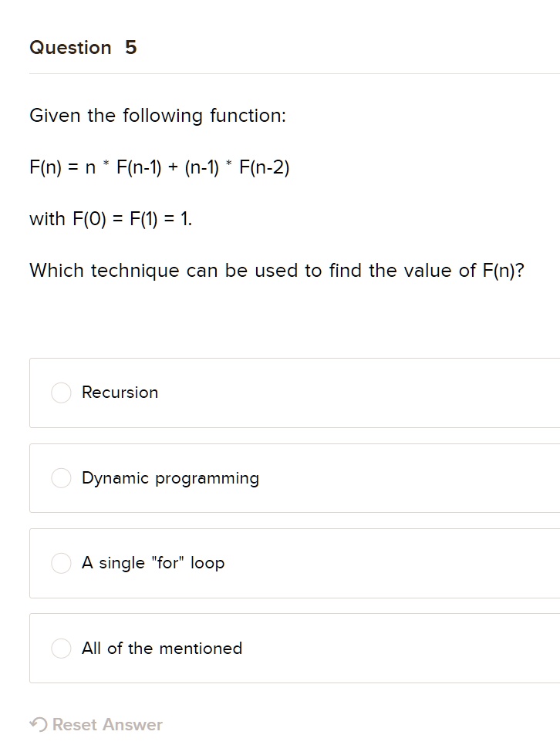Click the radio circle for All of the mentioned

tap(60, 649)
